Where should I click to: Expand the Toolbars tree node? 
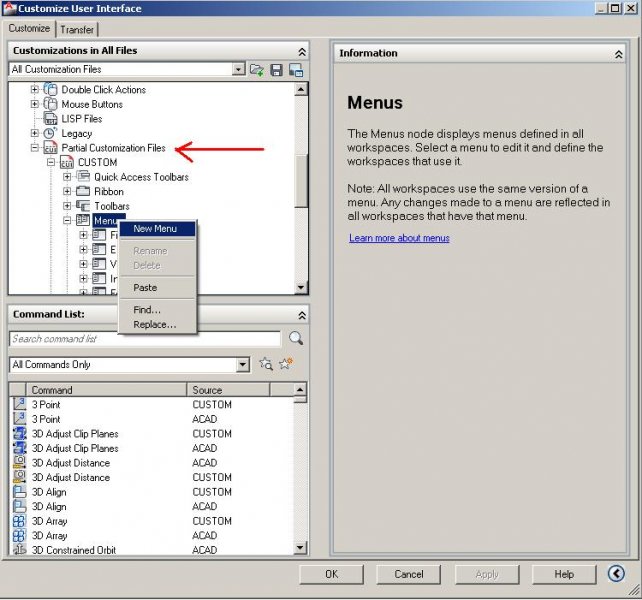pos(67,206)
